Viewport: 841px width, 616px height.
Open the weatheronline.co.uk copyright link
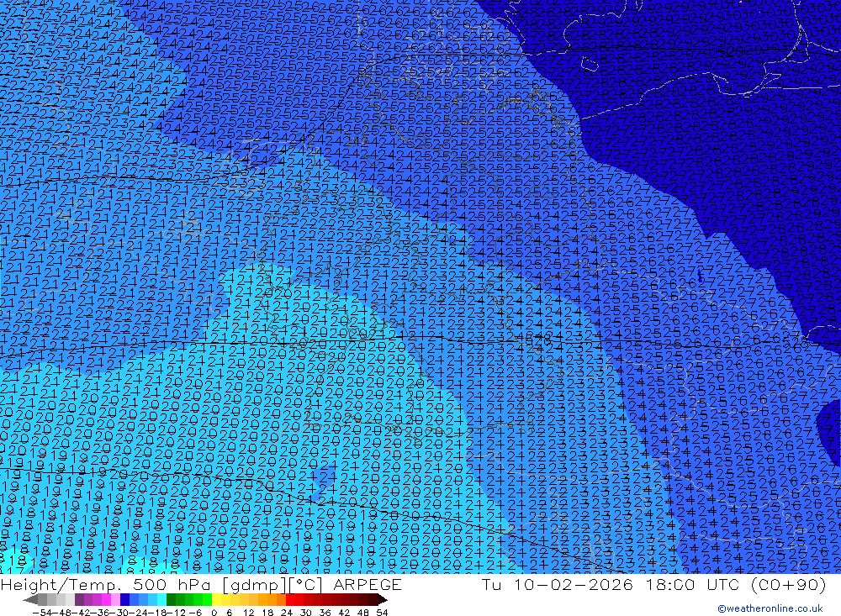[x=770, y=608]
